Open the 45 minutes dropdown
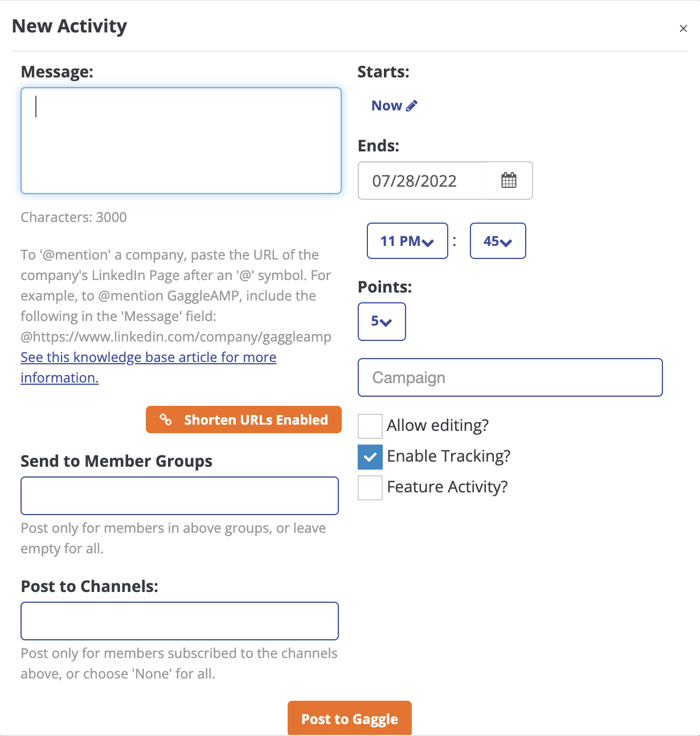This screenshot has width=700, height=736. (498, 241)
